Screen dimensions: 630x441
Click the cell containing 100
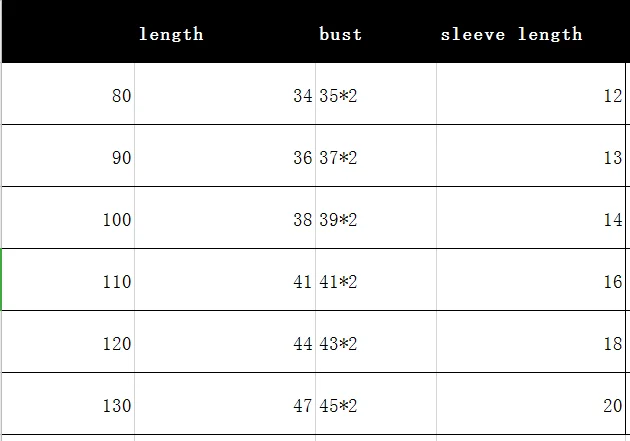(68, 217)
